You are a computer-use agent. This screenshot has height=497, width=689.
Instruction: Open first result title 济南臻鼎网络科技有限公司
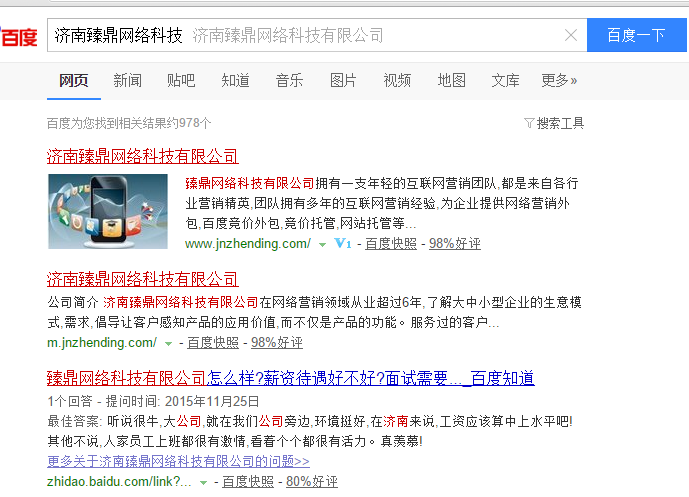pos(143,156)
